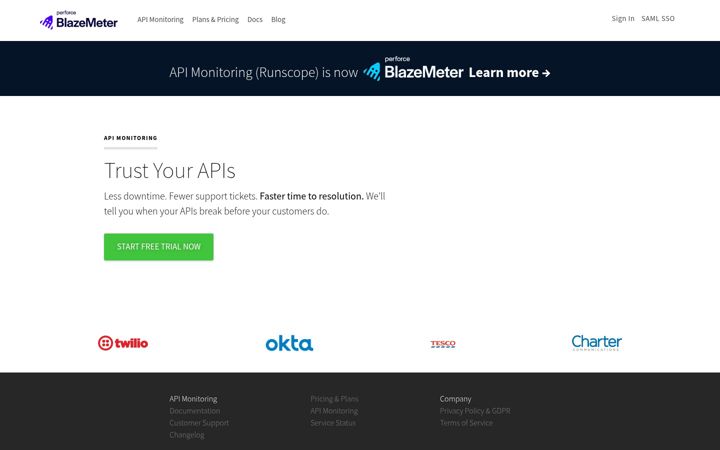The image size is (720, 450).
Task: Open the API Monitoring nav item
Action: click(x=160, y=19)
